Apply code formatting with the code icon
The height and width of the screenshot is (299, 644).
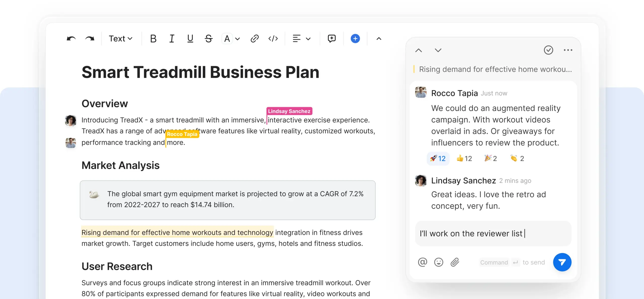(x=273, y=39)
